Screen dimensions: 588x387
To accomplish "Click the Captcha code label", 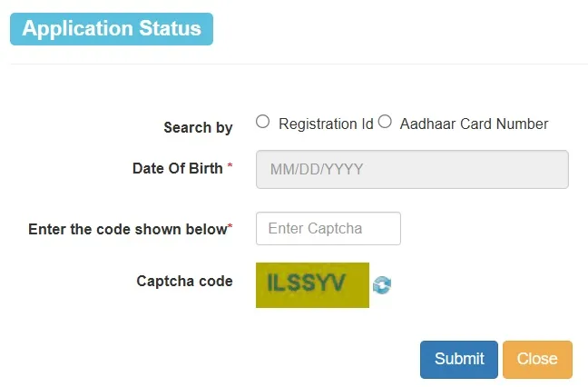I will point(184,281).
